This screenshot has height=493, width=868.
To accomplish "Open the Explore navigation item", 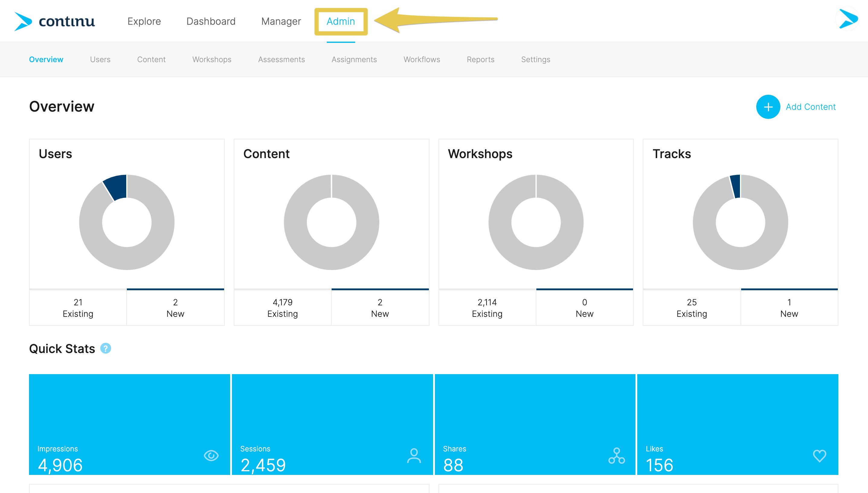I will pyautogui.click(x=144, y=21).
